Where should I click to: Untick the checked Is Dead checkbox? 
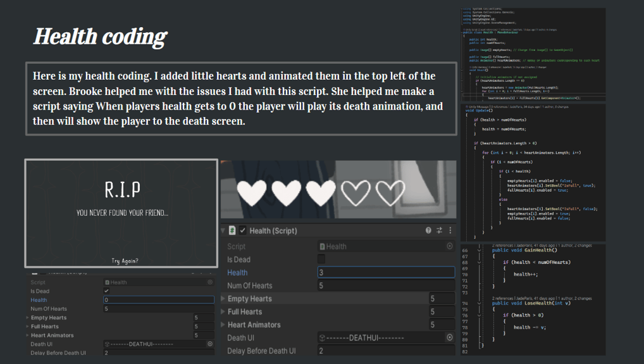[x=106, y=291]
